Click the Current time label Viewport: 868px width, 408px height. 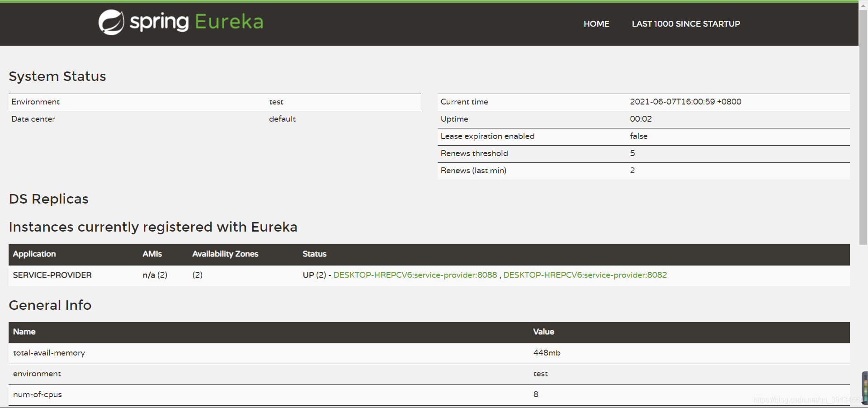click(x=464, y=102)
